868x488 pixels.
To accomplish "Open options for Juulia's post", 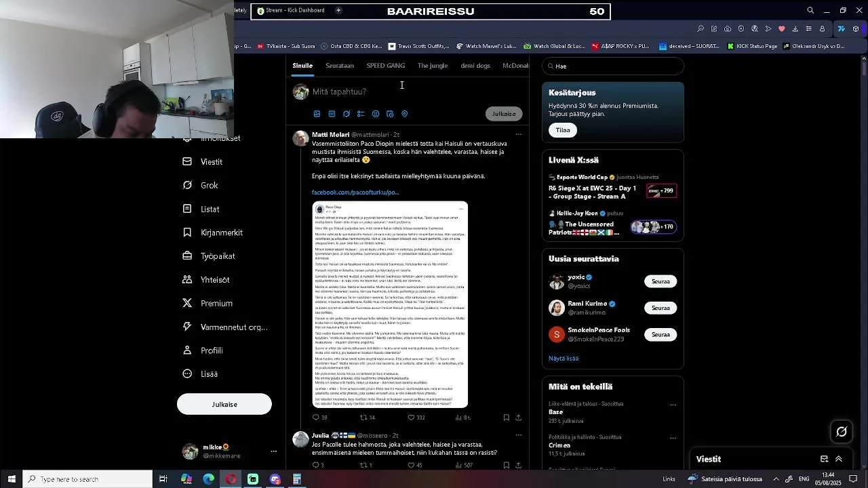I will coord(519,435).
